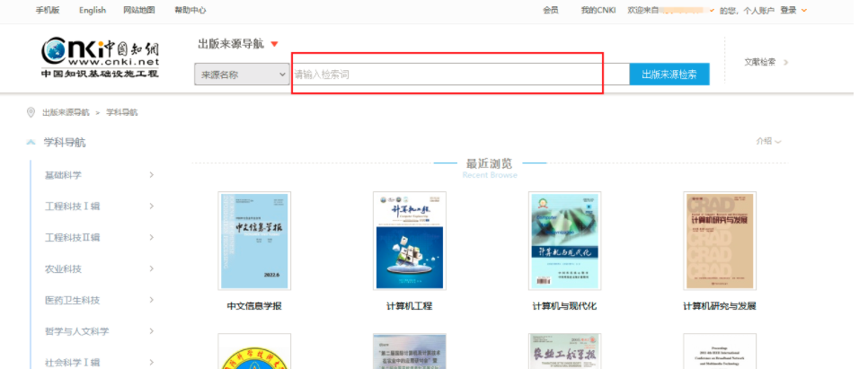Open the orange dropdown arrow after 登录

804,11
